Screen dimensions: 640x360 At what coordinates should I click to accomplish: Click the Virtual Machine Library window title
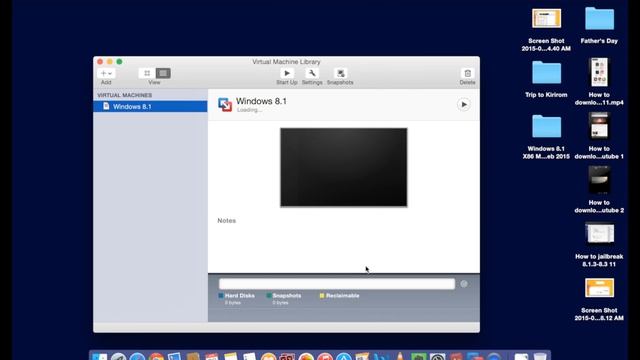coord(286,62)
